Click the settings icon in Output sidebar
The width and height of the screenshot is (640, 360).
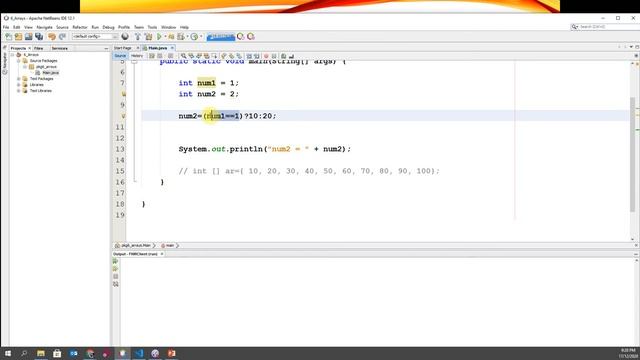pos(116,284)
